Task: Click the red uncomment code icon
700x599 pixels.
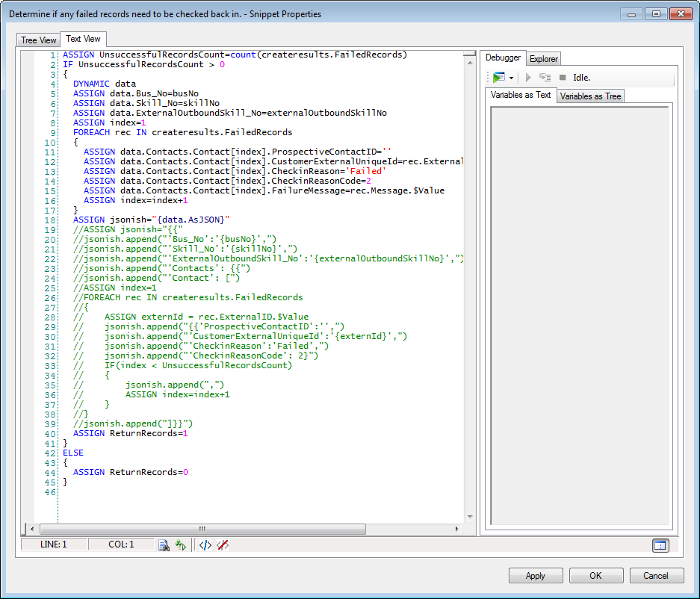Action: 223,545
